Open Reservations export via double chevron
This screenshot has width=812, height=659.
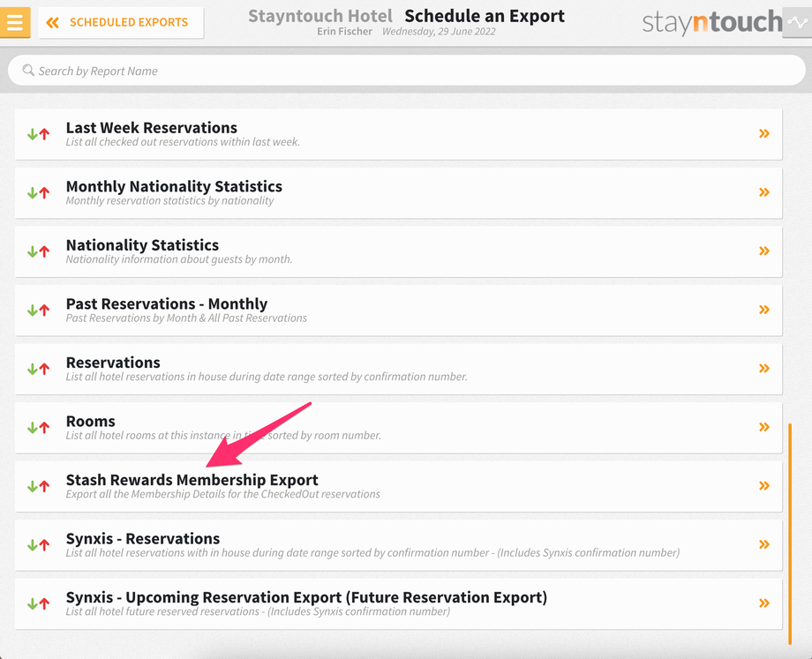[763, 368]
